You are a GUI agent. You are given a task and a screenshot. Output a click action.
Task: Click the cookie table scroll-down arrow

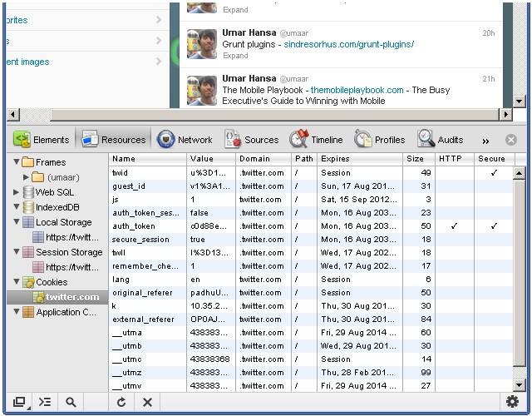(519, 385)
